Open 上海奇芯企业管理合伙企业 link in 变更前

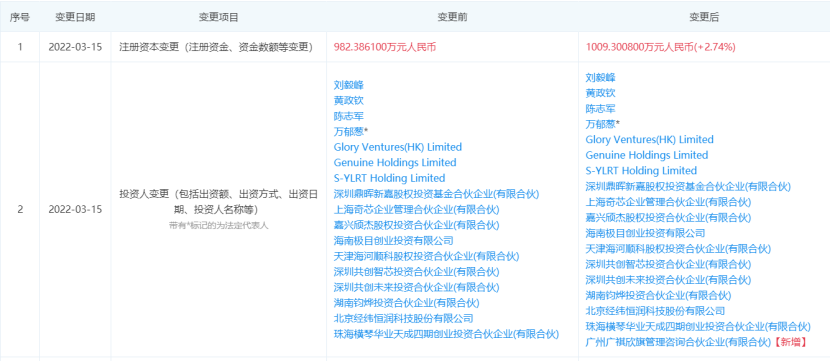click(417, 209)
